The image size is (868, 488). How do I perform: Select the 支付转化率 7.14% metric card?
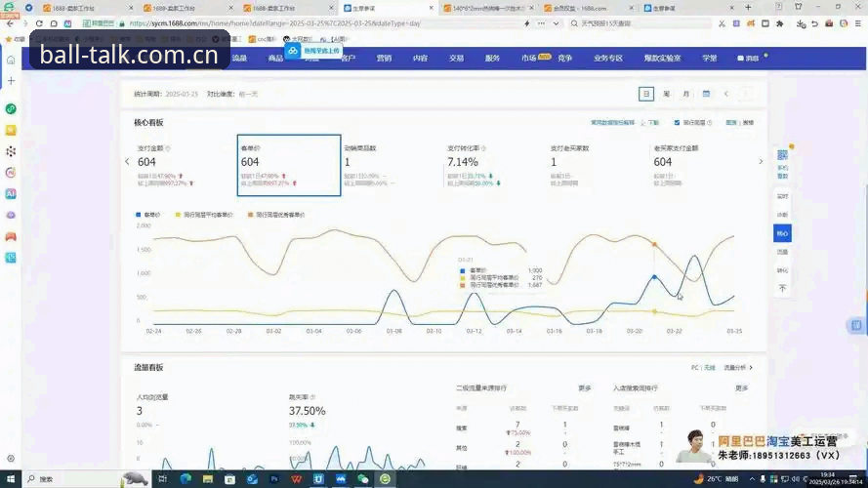click(495, 165)
